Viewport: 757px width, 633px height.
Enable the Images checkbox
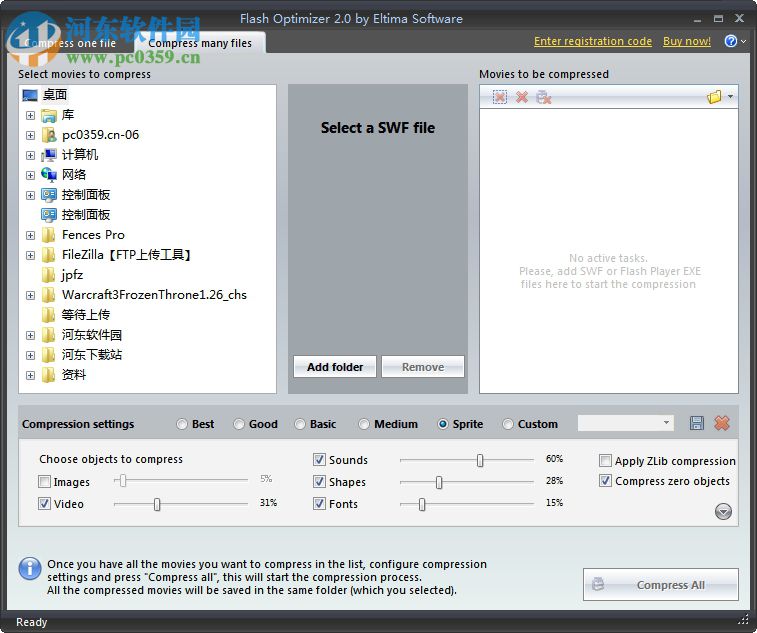(x=44, y=481)
